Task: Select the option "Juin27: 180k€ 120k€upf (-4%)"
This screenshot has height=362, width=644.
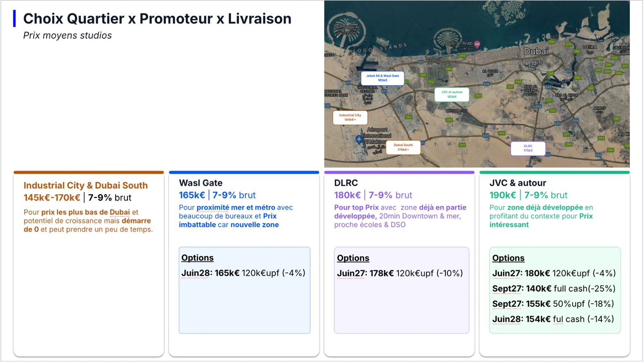Action: [554, 274]
